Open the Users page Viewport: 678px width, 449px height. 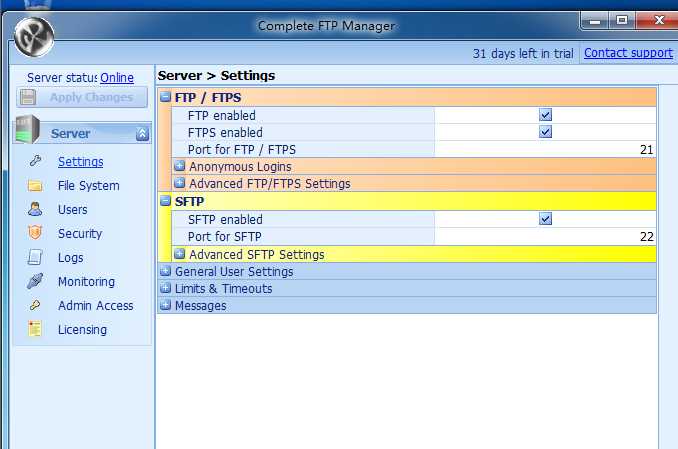point(73,209)
